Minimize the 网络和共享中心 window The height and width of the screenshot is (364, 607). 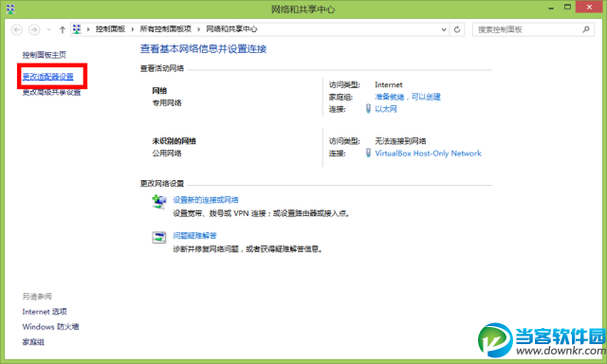pyautogui.click(x=551, y=8)
